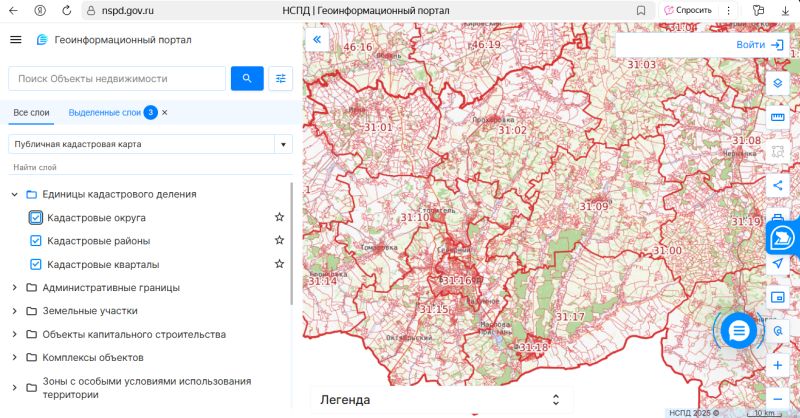Zoom in on the map
Screen dimensions: 800x418
[778, 366]
